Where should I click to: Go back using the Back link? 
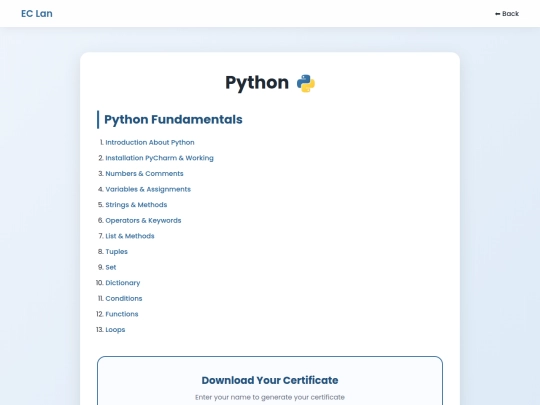(x=507, y=14)
